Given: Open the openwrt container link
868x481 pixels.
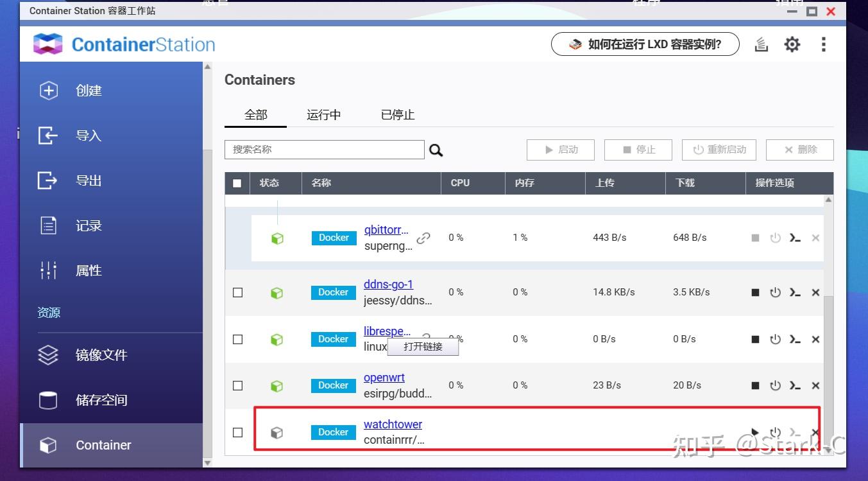Looking at the screenshot, I should tap(384, 378).
